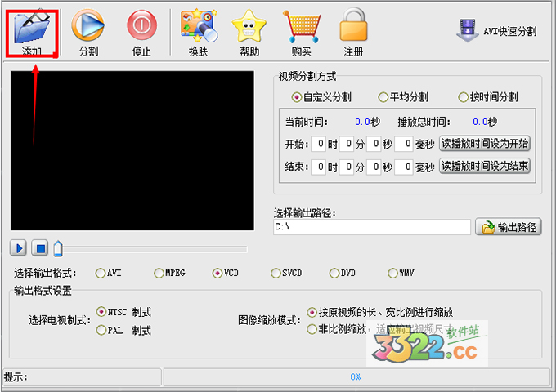556x392 pixels.
Task: Select 平均分割 split mode
Action: [x=403, y=97]
